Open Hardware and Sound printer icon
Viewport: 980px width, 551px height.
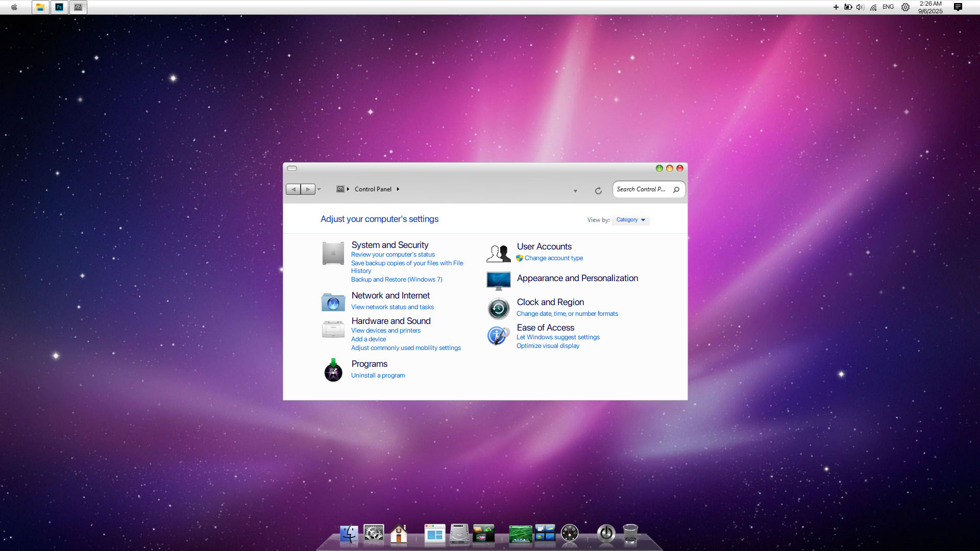coord(333,329)
